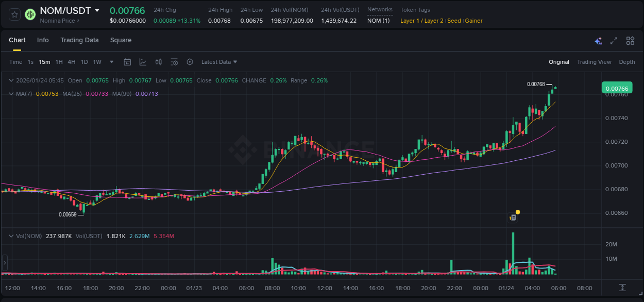Collapse the OHLC info row
Screen dimensions: 644x302
point(10,80)
